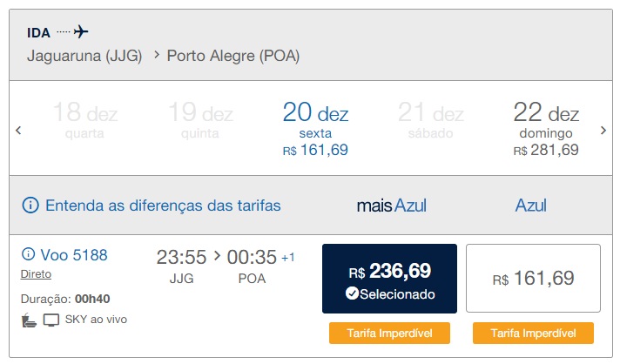Open the Voo 5188 flight details
The image size is (620, 364).
pyautogui.click(x=74, y=255)
